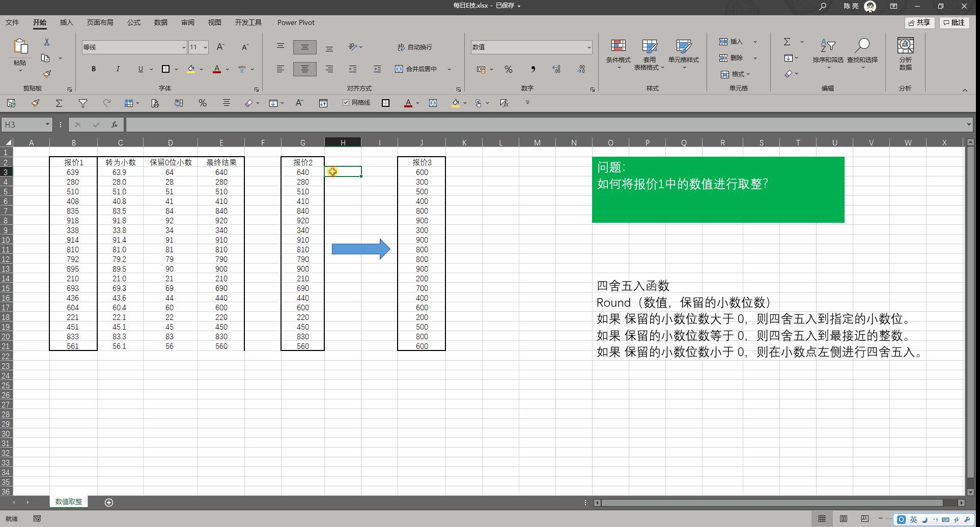Click the 共享 share button
The height and width of the screenshot is (527, 980).
(x=919, y=22)
